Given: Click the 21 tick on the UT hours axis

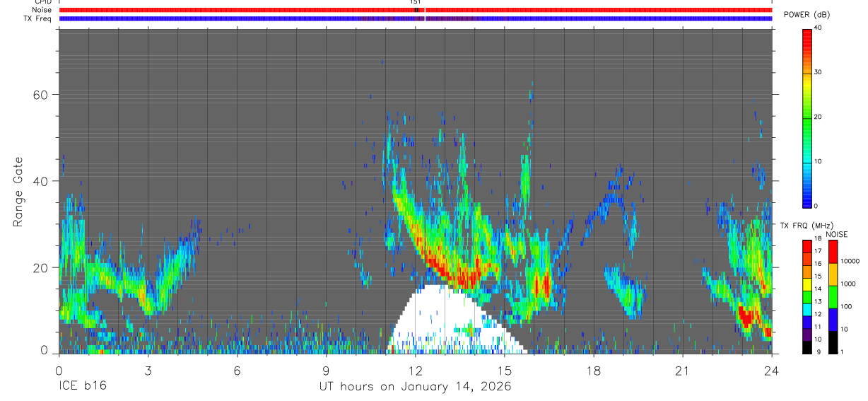Looking at the screenshot, I should 682,370.
